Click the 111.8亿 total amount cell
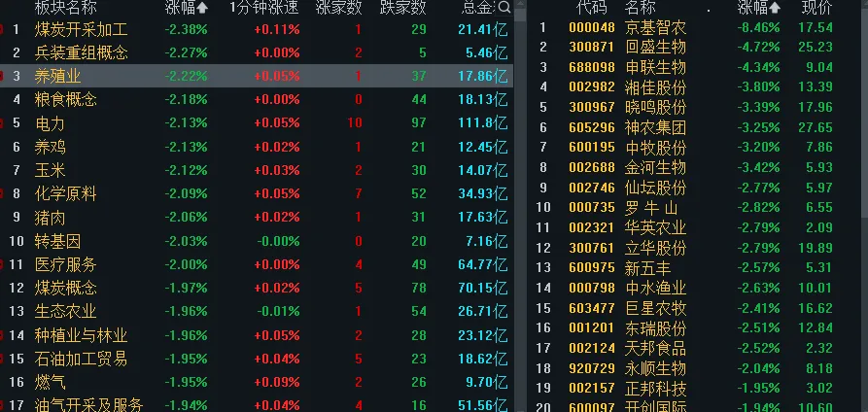868x412 pixels. [x=483, y=123]
